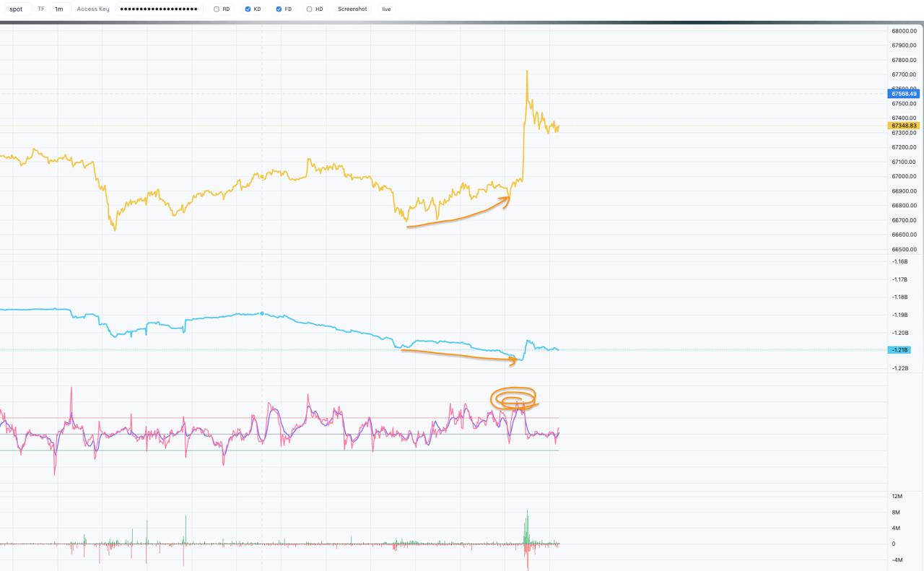Viewport: 924px width, 571px height.
Task: Uncheck the KD checkbox
Action: pyautogui.click(x=248, y=9)
